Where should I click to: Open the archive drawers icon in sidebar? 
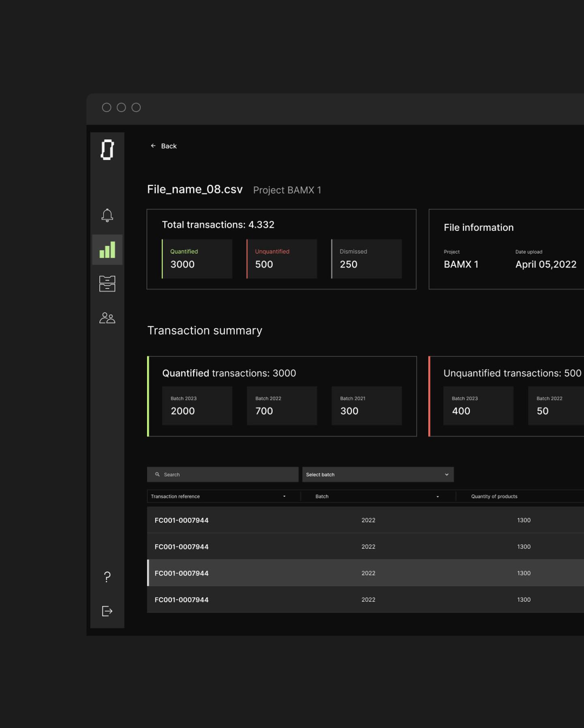tap(107, 283)
